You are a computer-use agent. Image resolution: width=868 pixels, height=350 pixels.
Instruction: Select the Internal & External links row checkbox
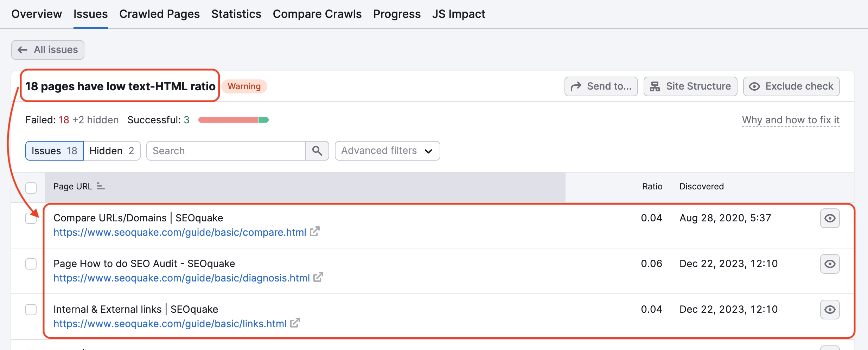click(31, 310)
